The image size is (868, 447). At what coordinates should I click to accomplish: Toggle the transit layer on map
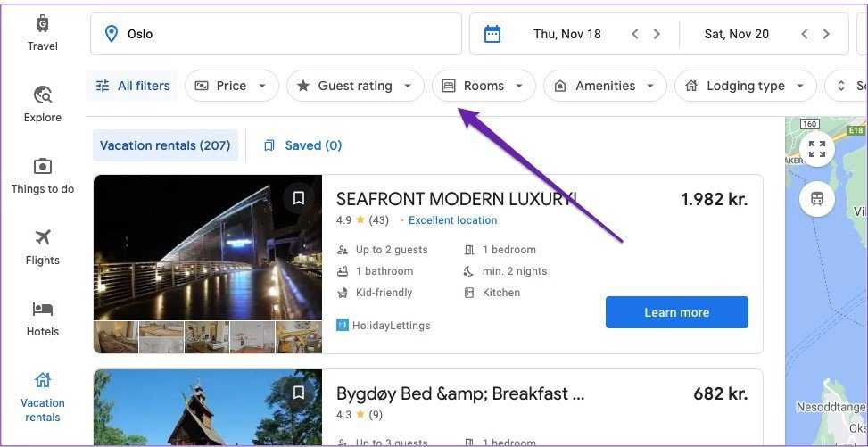[x=816, y=198]
